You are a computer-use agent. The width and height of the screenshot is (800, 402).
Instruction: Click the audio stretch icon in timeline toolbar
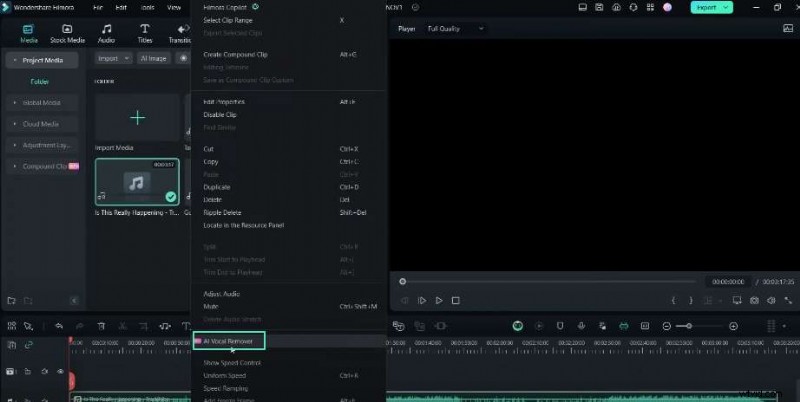pos(165,326)
